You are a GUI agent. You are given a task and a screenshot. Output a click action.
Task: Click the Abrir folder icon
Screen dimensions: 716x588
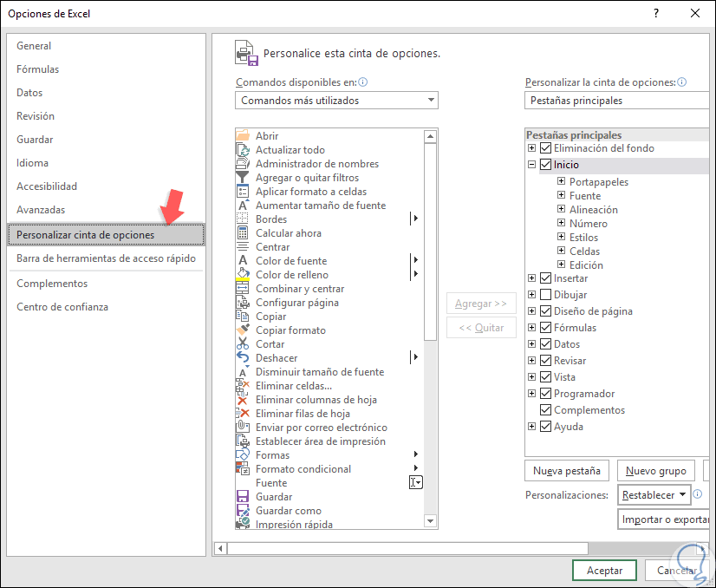pyautogui.click(x=243, y=135)
